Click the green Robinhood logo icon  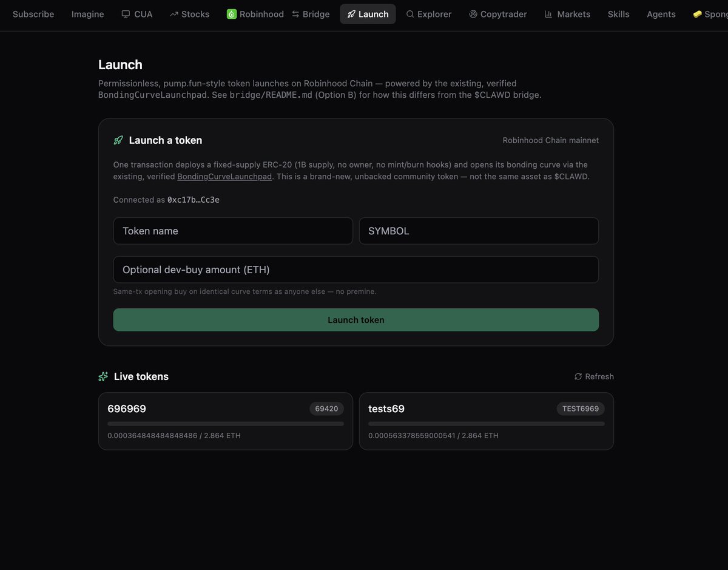[x=231, y=14]
